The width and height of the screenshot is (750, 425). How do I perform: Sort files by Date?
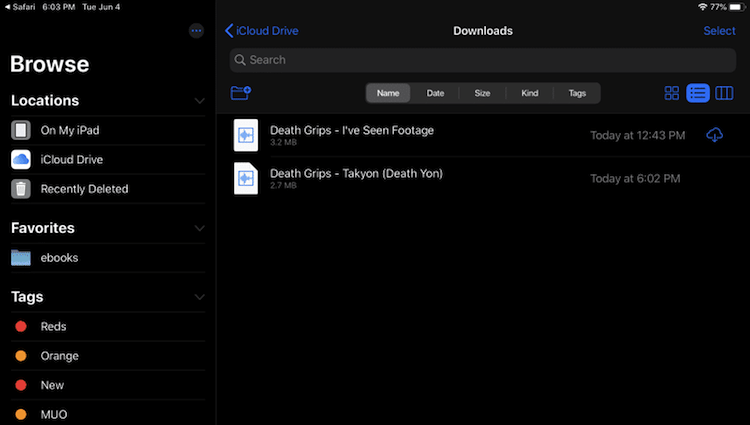pyautogui.click(x=435, y=93)
